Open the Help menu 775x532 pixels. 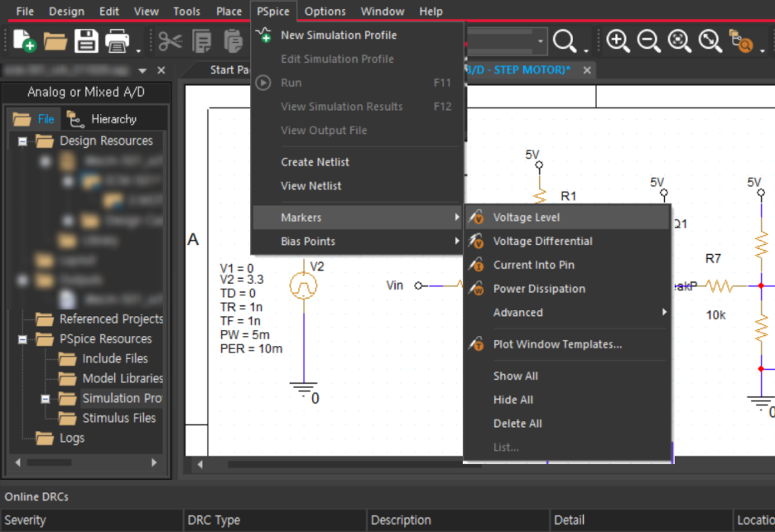coord(431,12)
